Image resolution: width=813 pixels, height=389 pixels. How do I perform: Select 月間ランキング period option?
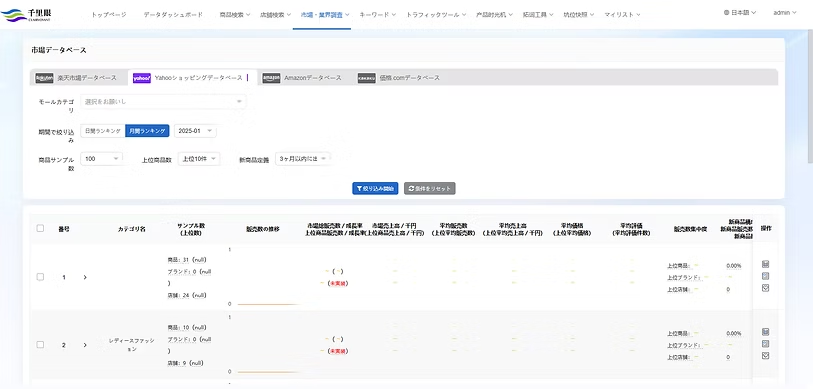[x=147, y=131]
